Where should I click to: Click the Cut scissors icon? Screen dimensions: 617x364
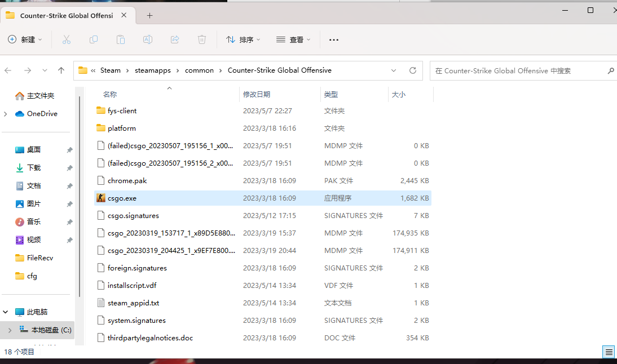tap(67, 39)
